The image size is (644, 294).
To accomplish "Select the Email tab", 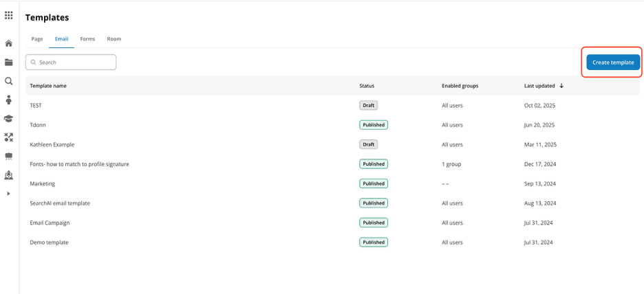I will pos(62,39).
